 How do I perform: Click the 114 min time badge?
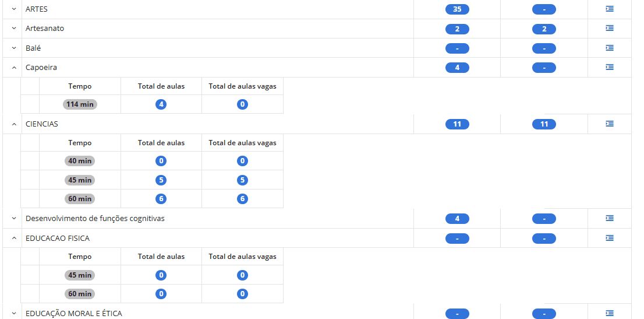click(80, 104)
